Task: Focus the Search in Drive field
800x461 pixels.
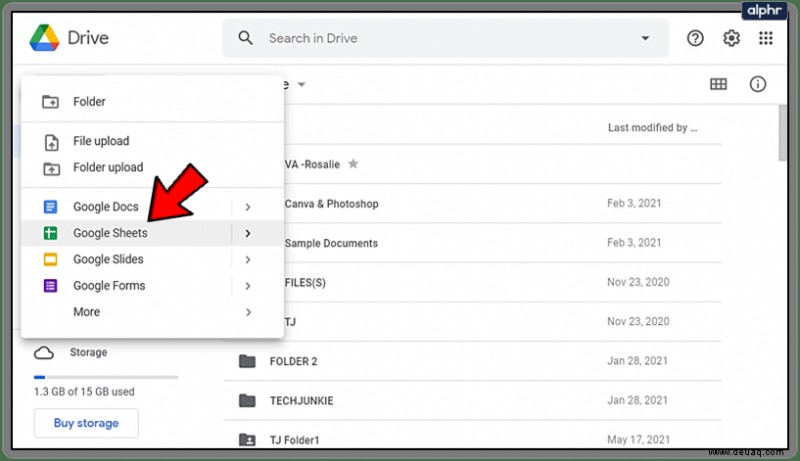Action: click(x=445, y=38)
